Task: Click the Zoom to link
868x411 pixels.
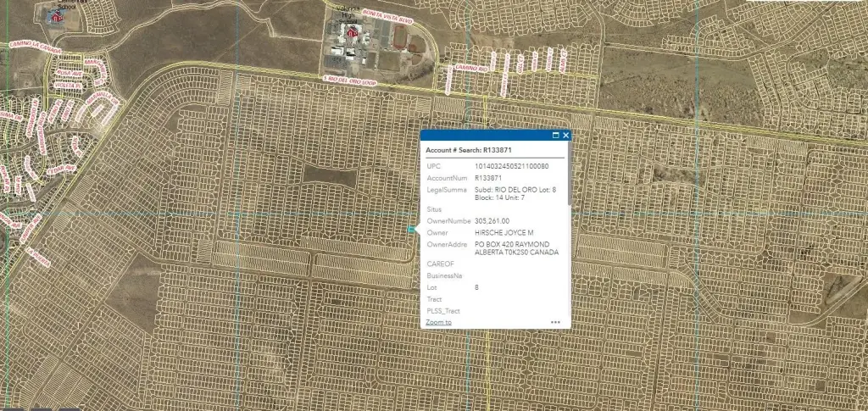Action: click(438, 322)
